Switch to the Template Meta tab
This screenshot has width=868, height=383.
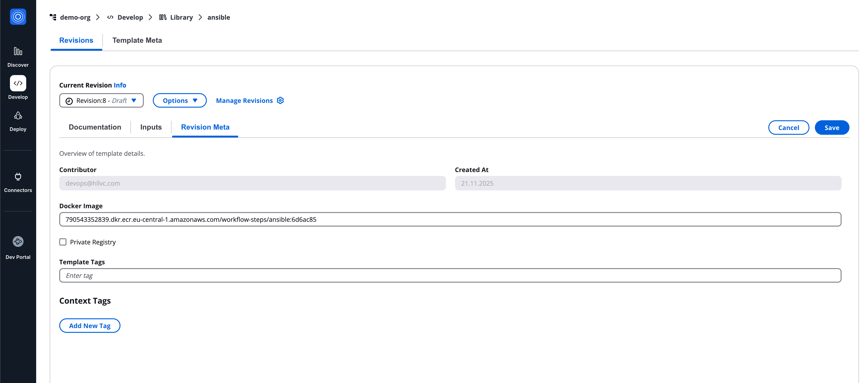(x=137, y=40)
